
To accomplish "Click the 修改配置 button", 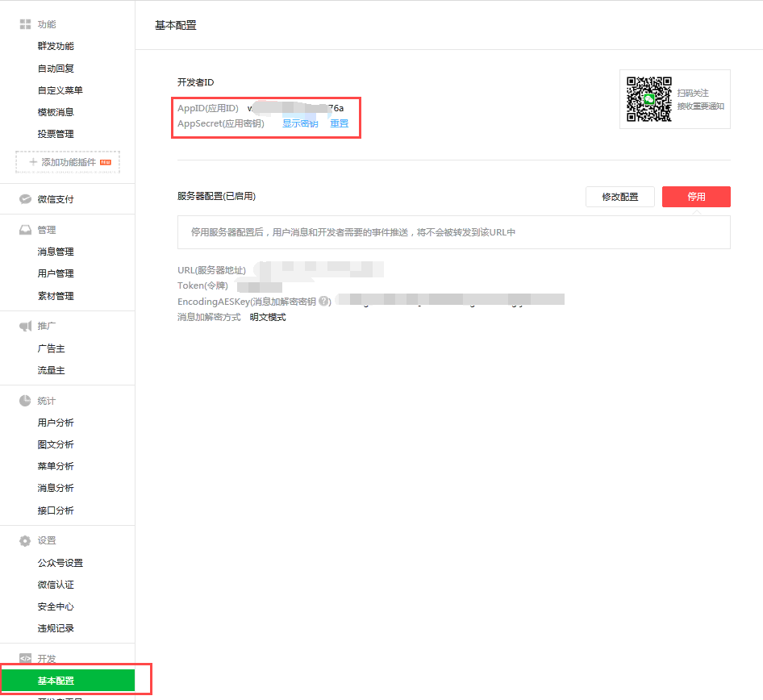I will (620, 197).
